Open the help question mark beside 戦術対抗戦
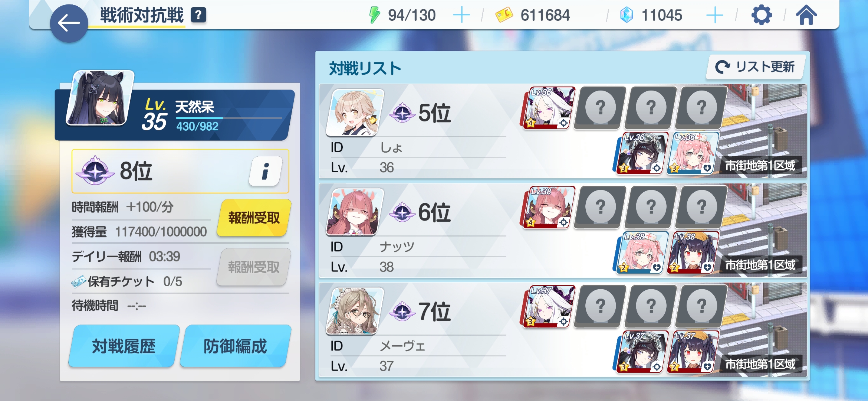868x401 pixels. coord(198,15)
